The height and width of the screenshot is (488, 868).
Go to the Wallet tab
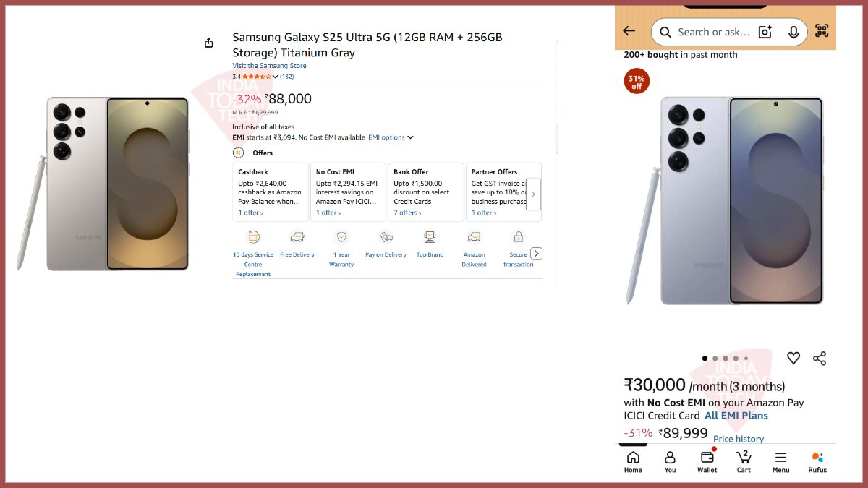[707, 462]
